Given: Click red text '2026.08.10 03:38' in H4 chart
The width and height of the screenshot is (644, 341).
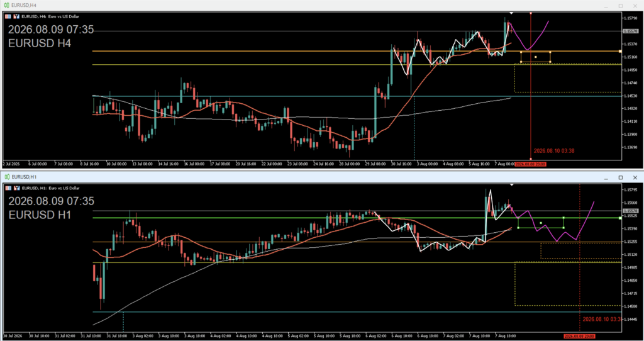Looking at the screenshot, I should (x=553, y=151).
